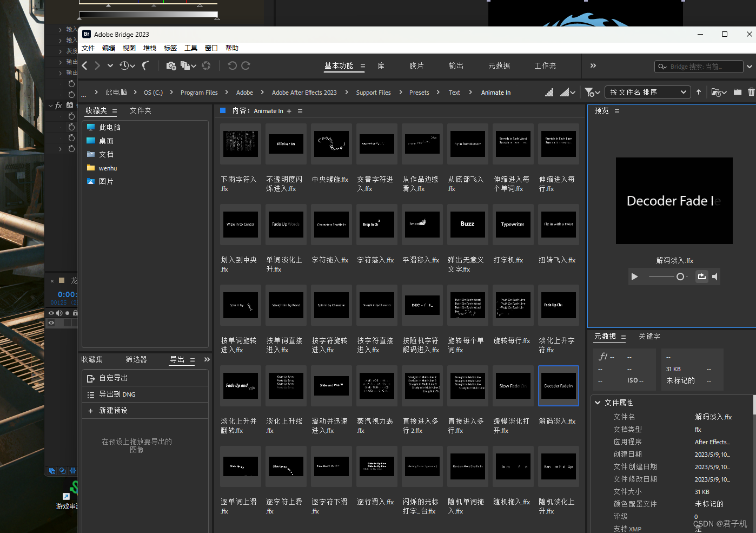
Task: Open the recent files clock history button
Action: pos(127,65)
